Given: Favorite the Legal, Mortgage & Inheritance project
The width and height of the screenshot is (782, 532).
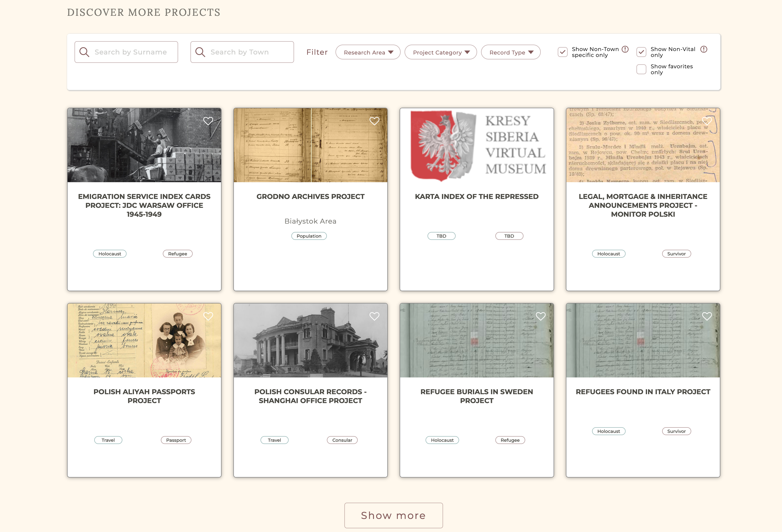Looking at the screenshot, I should 707,121.
